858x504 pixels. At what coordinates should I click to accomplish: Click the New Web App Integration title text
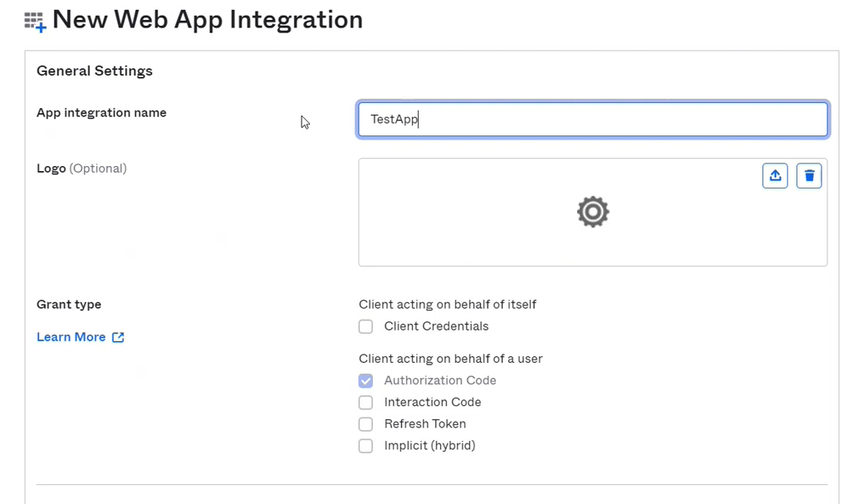[x=208, y=20]
